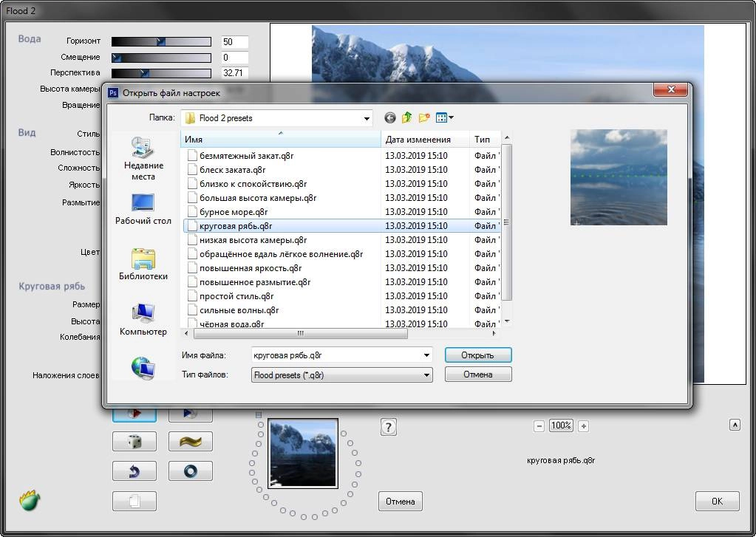The image size is (756, 537).
Task: Go to Рабочий стол location
Action: [143, 210]
